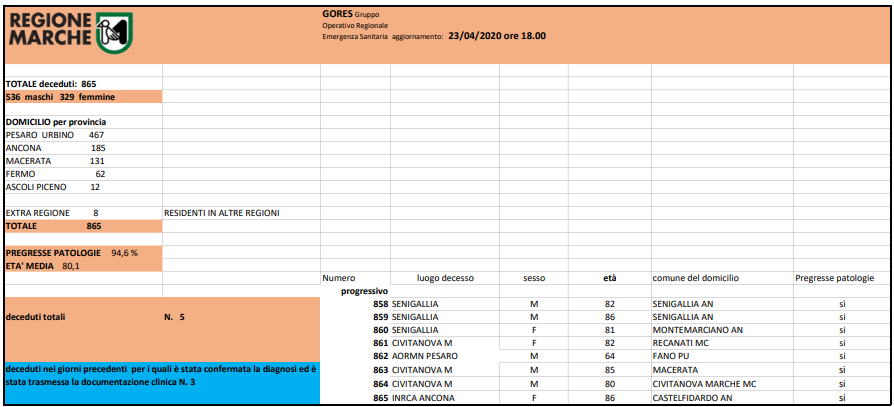
Task: Click the GORES Gruppo heading
Action: (351, 14)
